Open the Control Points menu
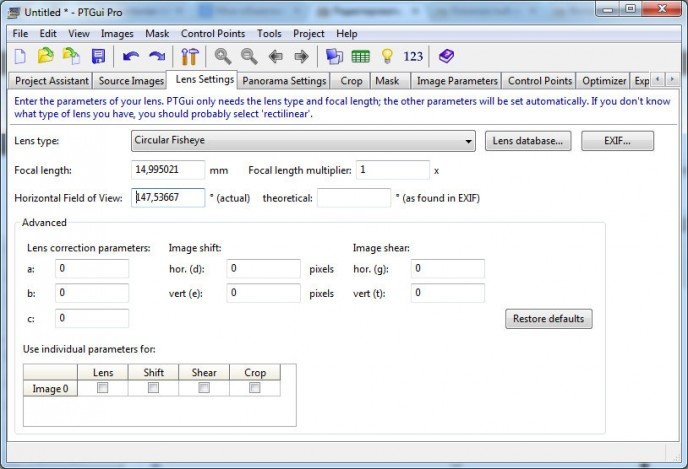This screenshot has height=469, width=688. 213,34
